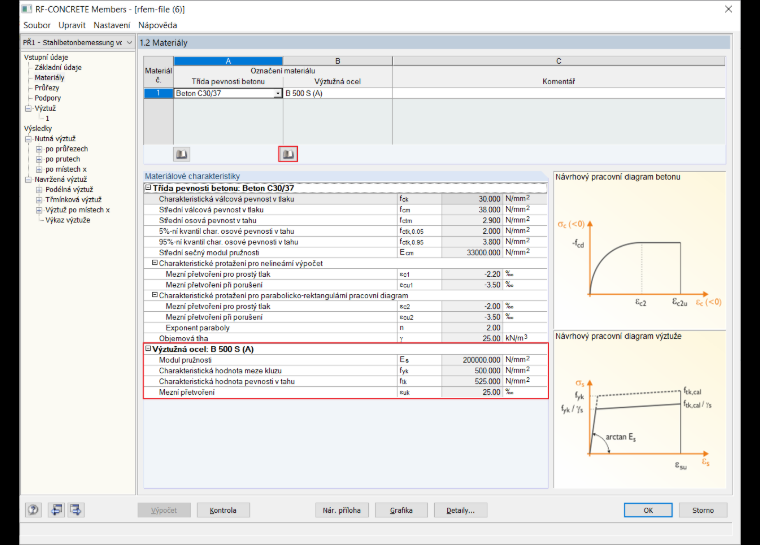Open the Nastavení menu
This screenshot has height=545, width=760.
click(111, 25)
